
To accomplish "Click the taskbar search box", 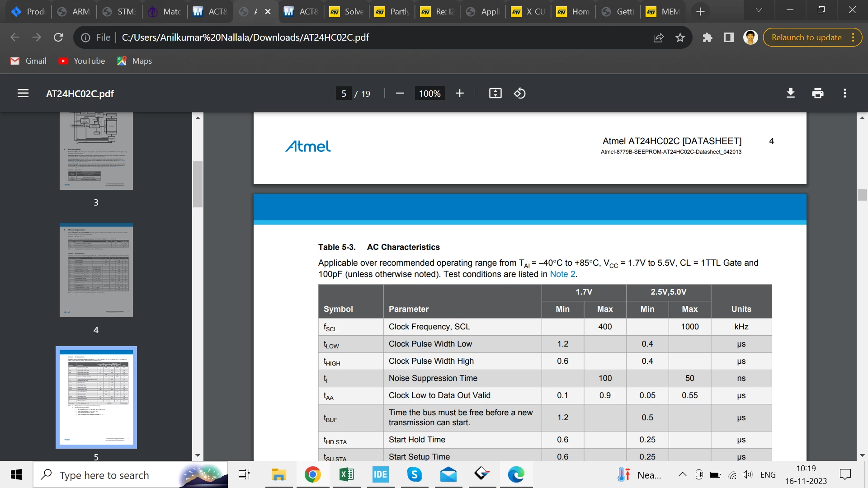I will click(130, 475).
